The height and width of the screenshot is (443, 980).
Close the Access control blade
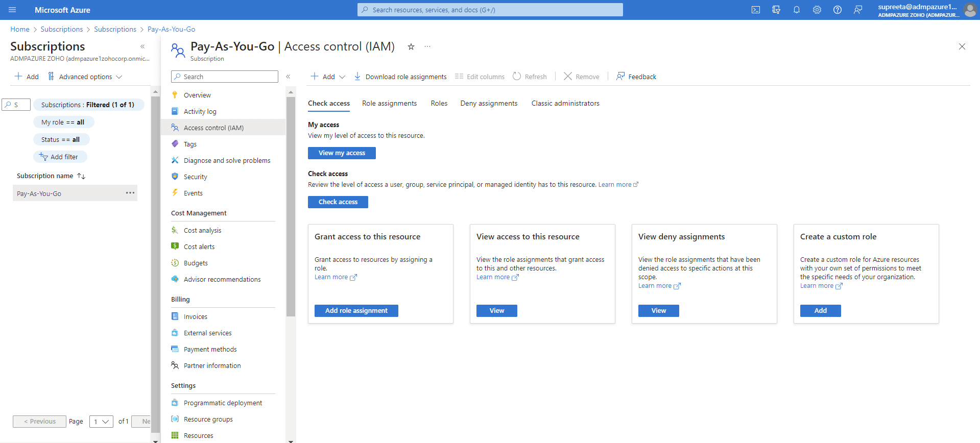pos(962,46)
